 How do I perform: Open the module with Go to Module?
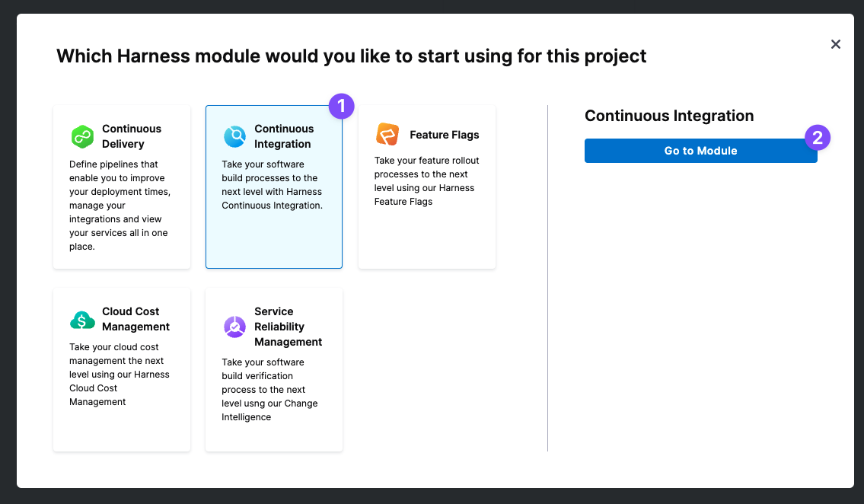point(701,151)
